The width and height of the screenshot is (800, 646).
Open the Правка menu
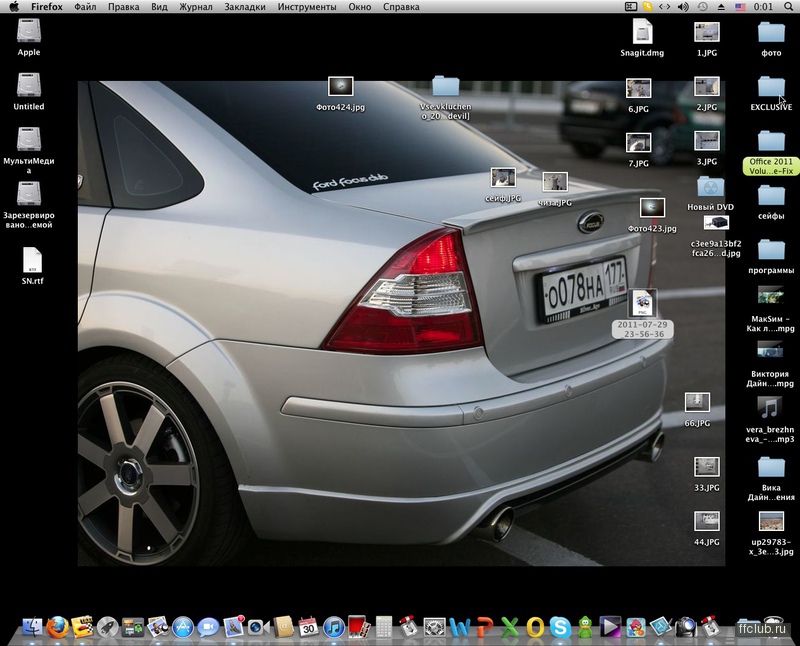pyautogui.click(x=123, y=7)
